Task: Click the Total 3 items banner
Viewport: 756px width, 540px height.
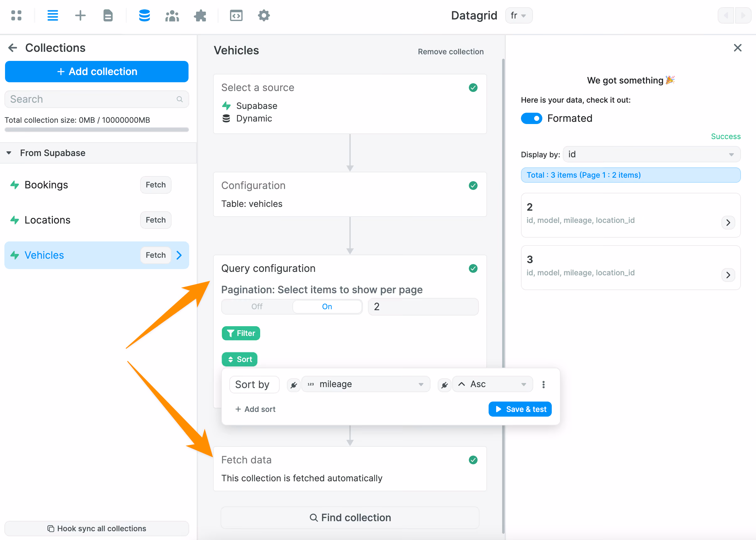Action: (631, 175)
